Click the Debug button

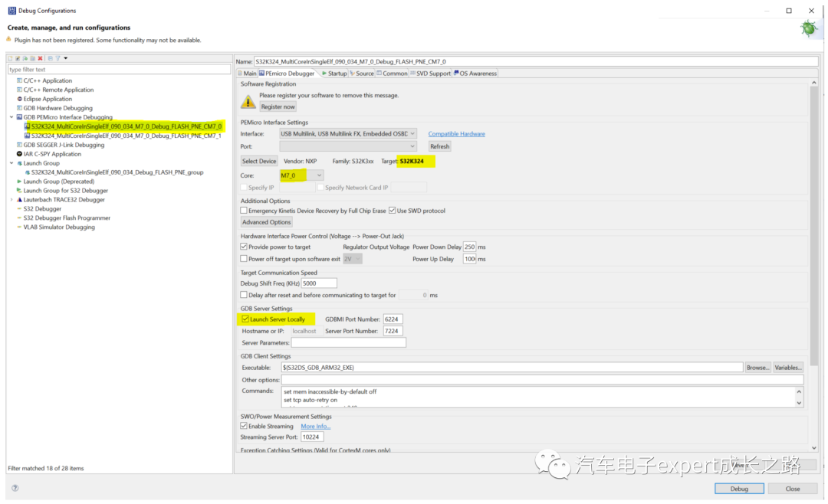(x=739, y=489)
